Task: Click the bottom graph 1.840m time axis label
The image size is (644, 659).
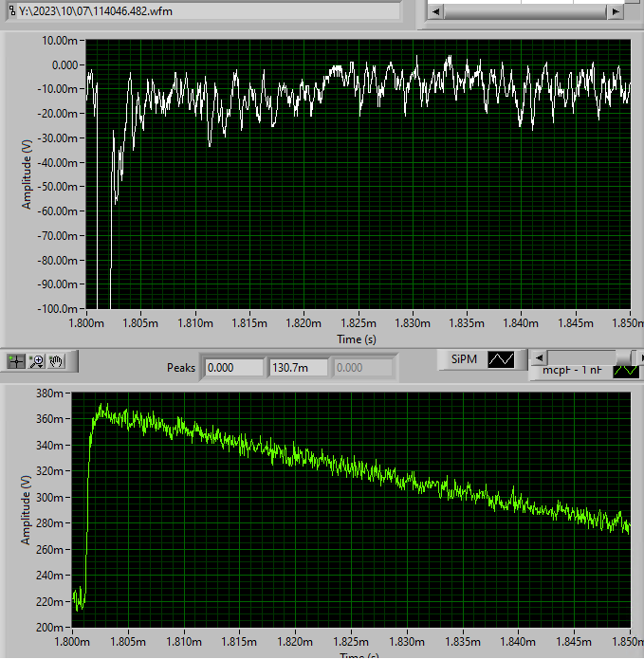Action: point(518,642)
